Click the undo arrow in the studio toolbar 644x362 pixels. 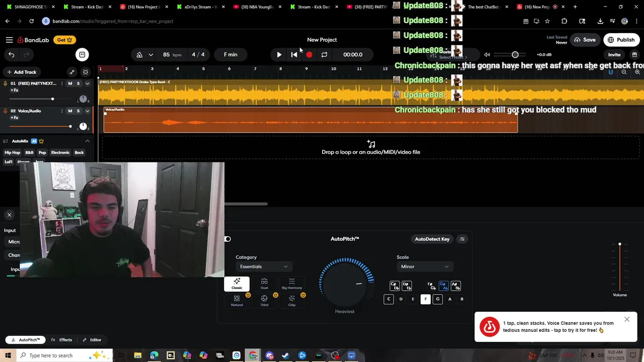coord(11,54)
